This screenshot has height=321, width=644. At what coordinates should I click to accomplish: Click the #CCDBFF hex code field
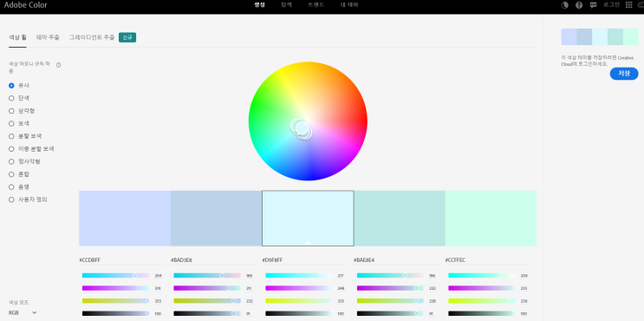[x=121, y=260]
